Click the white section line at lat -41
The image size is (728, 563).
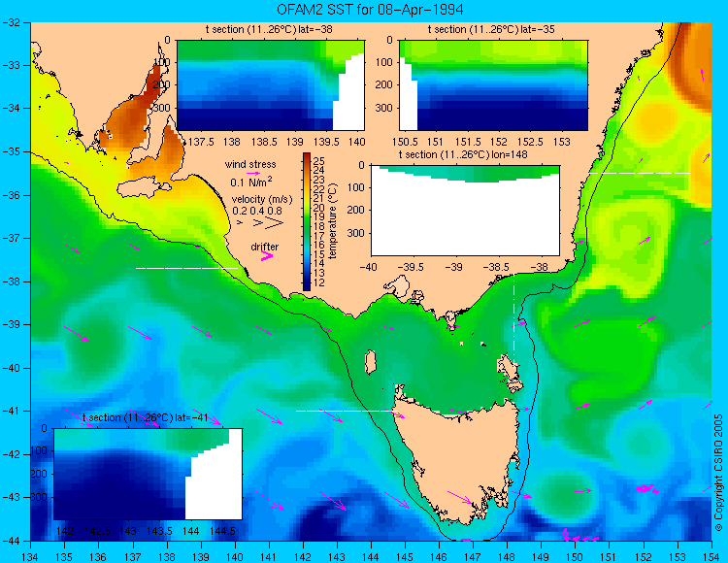pos(347,411)
